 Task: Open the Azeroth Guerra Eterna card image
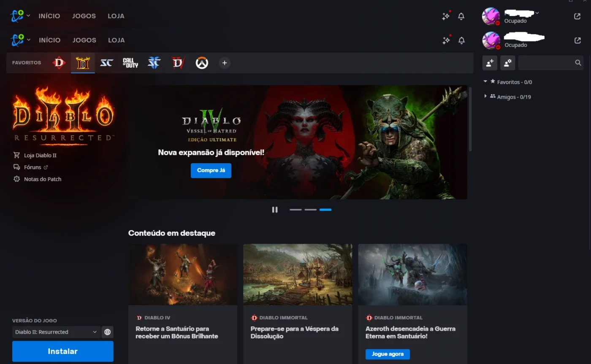(412, 275)
